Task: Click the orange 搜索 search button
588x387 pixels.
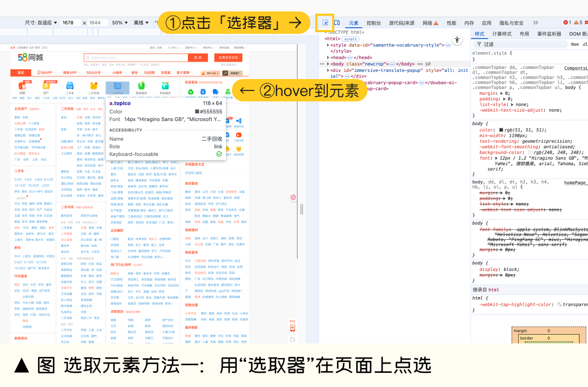Action: tap(198, 57)
